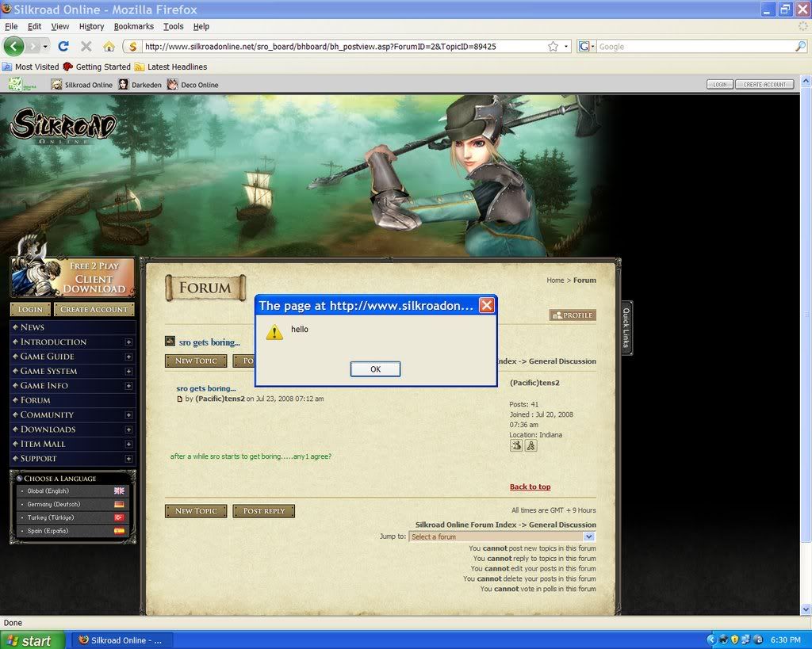Open the Windows Start menu
Image resolution: width=812 pixels, height=649 pixels.
point(33,640)
